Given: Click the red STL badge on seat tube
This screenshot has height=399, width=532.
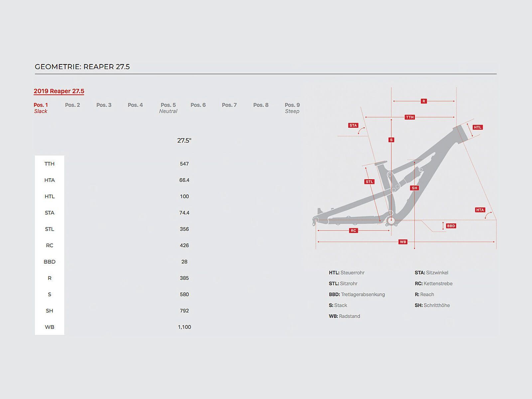Looking at the screenshot, I should pyautogui.click(x=369, y=182).
